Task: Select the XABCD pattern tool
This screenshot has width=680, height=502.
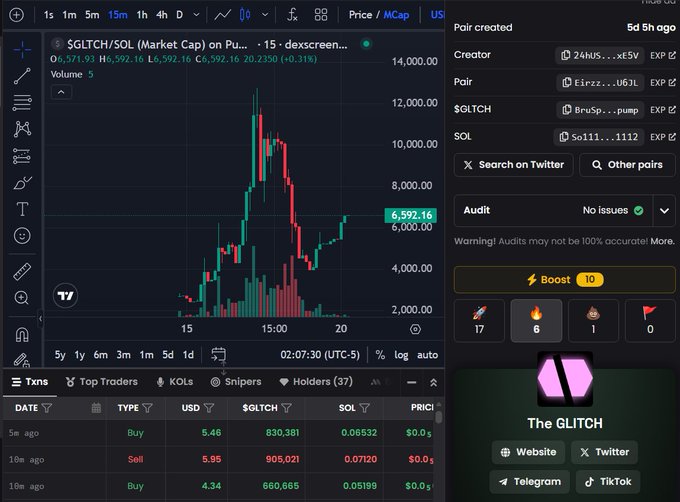Action: click(x=22, y=129)
